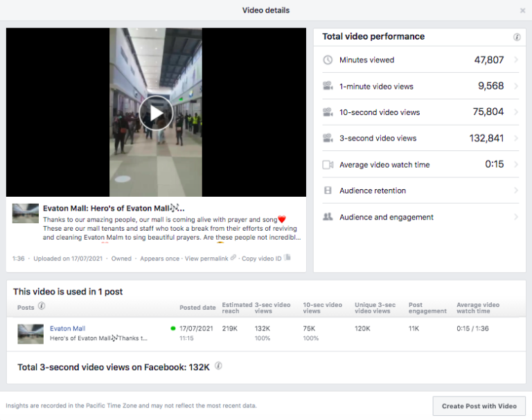Viewport: 532px width, 420px height.
Task: Click Create Post with Video button
Action: (x=479, y=406)
